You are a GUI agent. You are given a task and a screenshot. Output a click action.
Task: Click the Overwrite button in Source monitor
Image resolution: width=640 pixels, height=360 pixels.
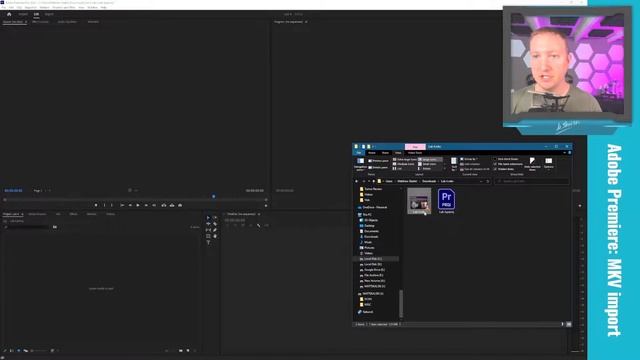coord(172,205)
